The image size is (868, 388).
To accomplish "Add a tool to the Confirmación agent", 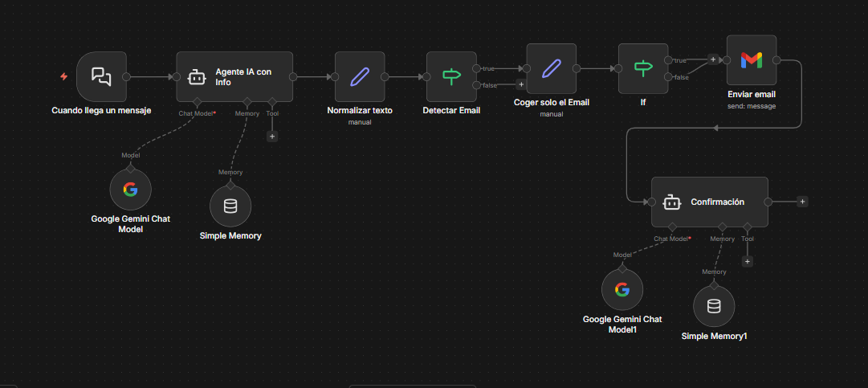I will click(748, 261).
